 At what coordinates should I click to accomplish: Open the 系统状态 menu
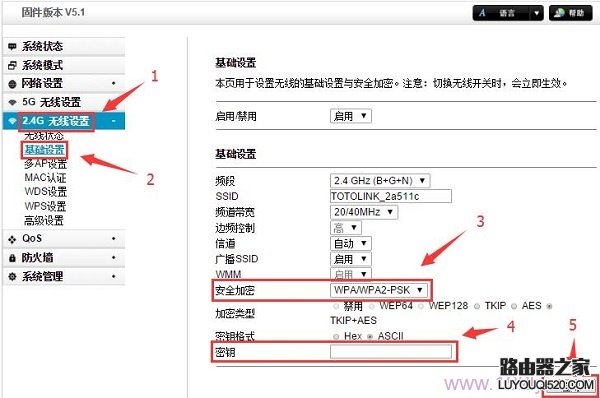point(64,46)
